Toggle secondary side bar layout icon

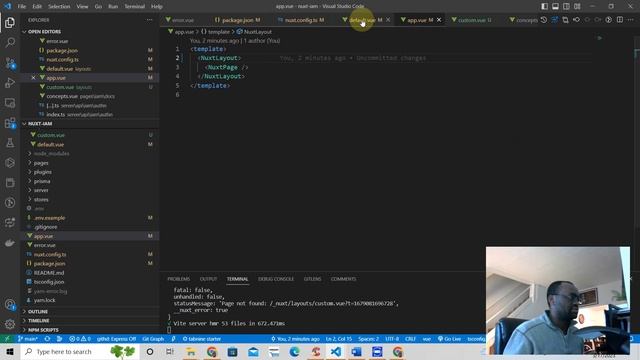point(566,6)
